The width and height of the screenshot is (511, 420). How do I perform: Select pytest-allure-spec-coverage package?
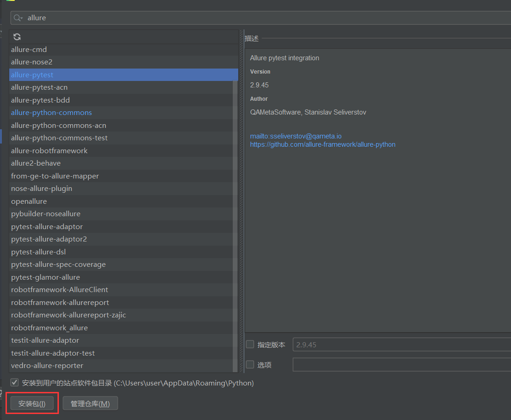click(x=121, y=264)
